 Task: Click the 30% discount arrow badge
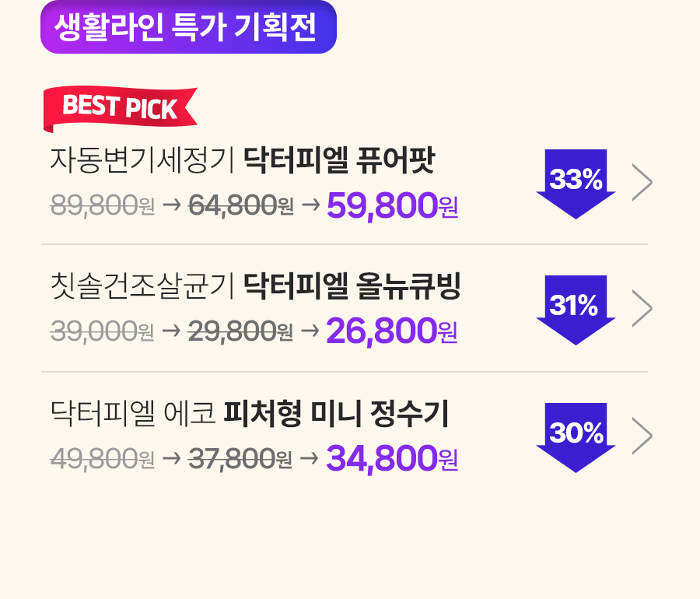[576, 438]
